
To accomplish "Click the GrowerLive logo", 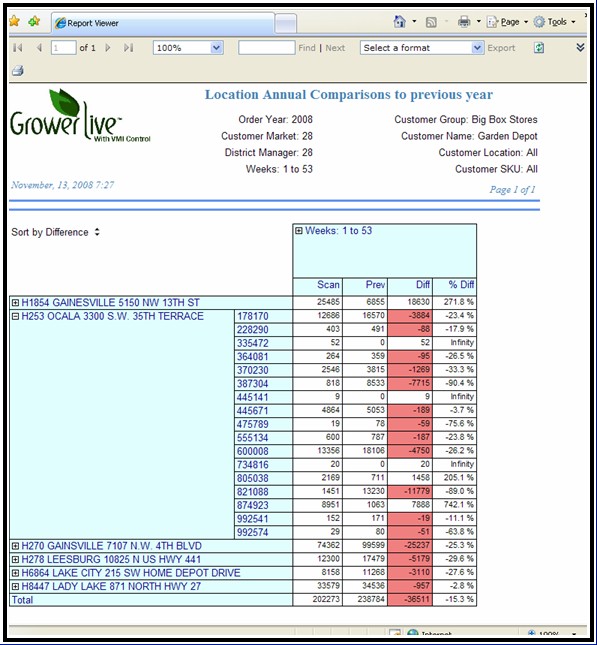I will click(x=80, y=116).
